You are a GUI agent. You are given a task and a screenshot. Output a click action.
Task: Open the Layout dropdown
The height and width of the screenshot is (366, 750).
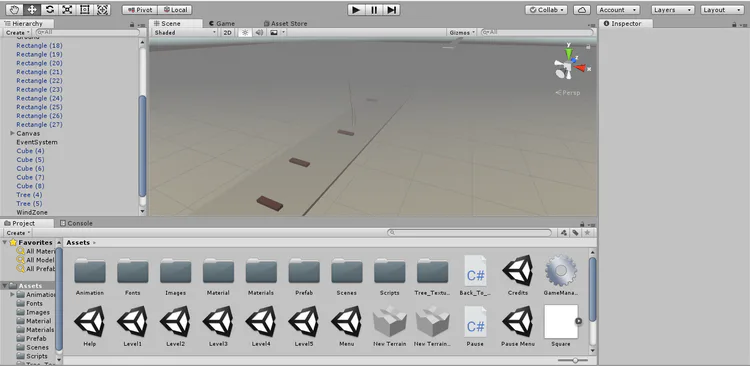pyautogui.click(x=722, y=10)
